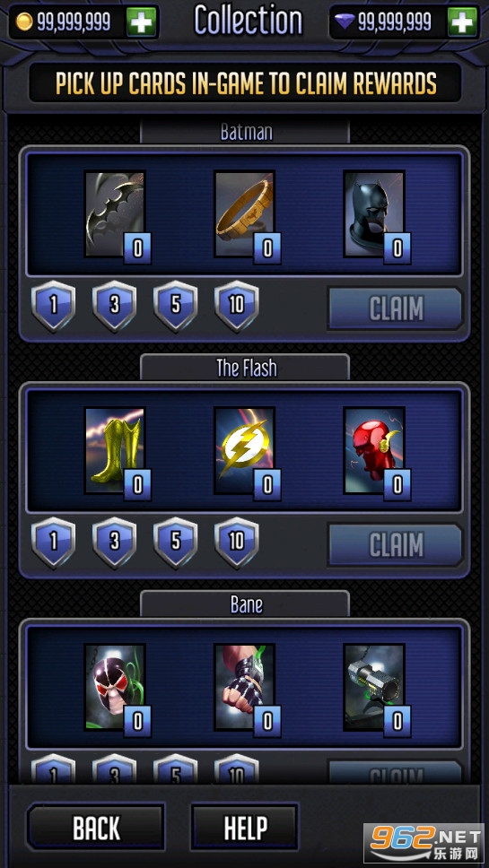
Task: Tap the green plus beside purple gems
Action: point(462,22)
